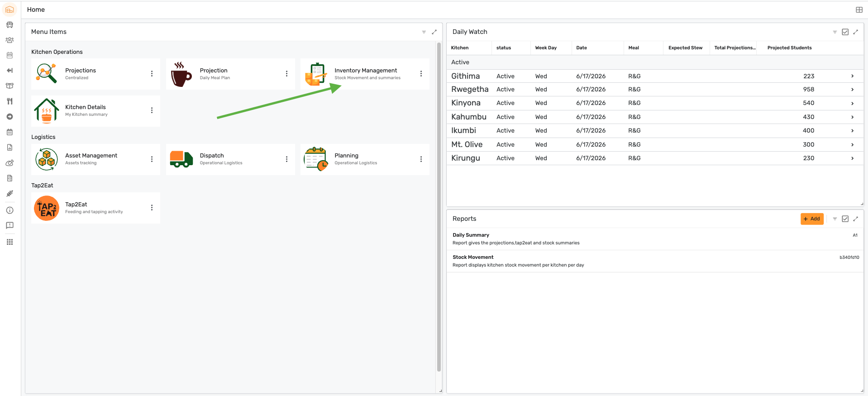Toggle the Daily Watch checkbox icon
This screenshot has width=868, height=396.
point(845,32)
